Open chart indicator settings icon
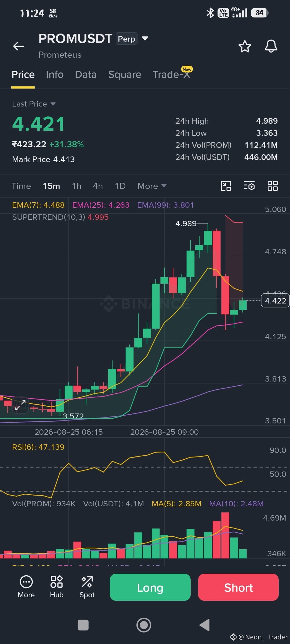 [x=249, y=186]
